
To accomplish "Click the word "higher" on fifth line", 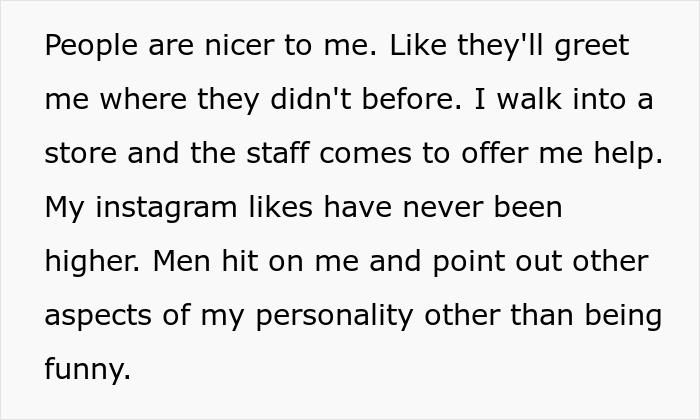I will pyautogui.click(x=89, y=262).
